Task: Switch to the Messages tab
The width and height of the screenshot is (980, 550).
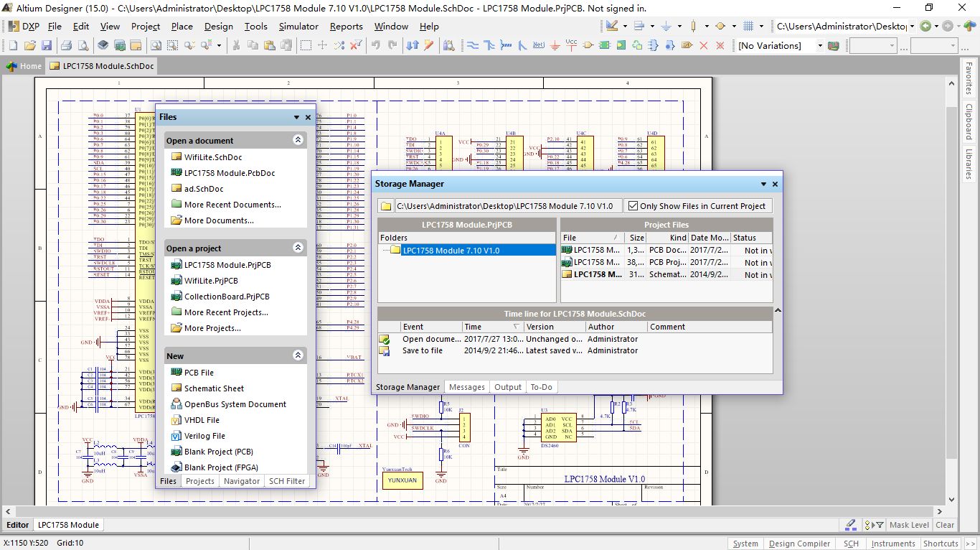Action: [467, 387]
